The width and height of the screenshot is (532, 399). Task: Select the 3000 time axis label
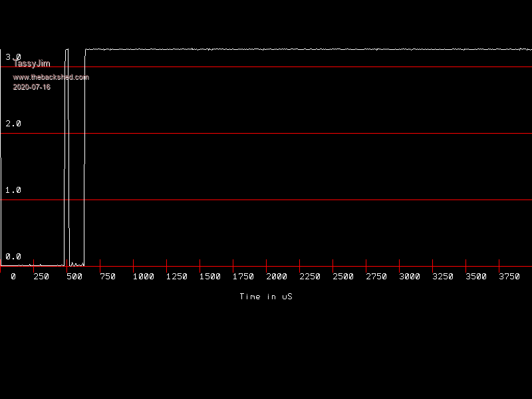[x=409, y=277]
